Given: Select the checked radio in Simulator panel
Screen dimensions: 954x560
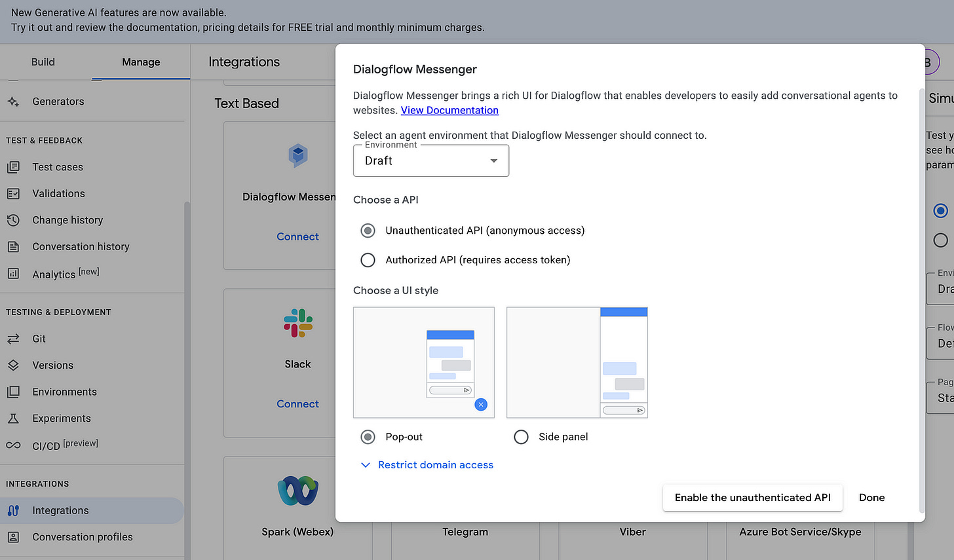Looking at the screenshot, I should [x=940, y=211].
